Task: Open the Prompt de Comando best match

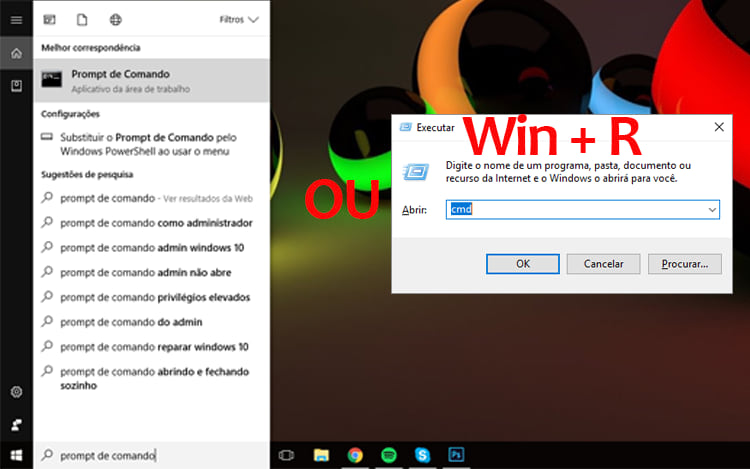Action: pyautogui.click(x=152, y=81)
